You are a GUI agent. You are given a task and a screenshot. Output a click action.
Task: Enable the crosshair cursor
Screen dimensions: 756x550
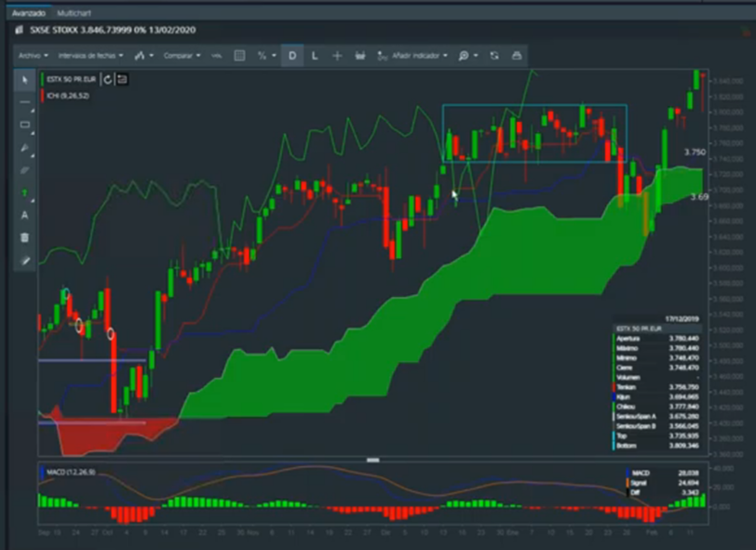(337, 56)
